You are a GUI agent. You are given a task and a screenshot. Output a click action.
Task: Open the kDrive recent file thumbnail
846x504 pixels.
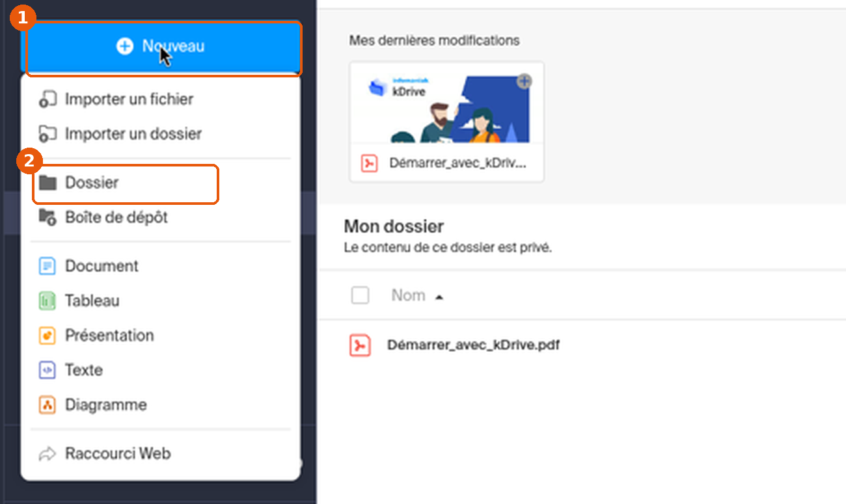[x=447, y=102]
